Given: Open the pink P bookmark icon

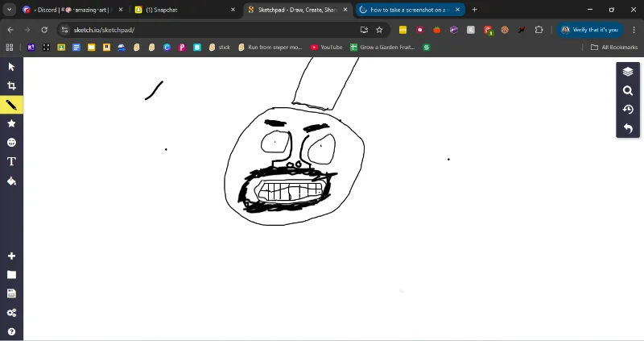Looking at the screenshot, I should [x=182, y=48].
